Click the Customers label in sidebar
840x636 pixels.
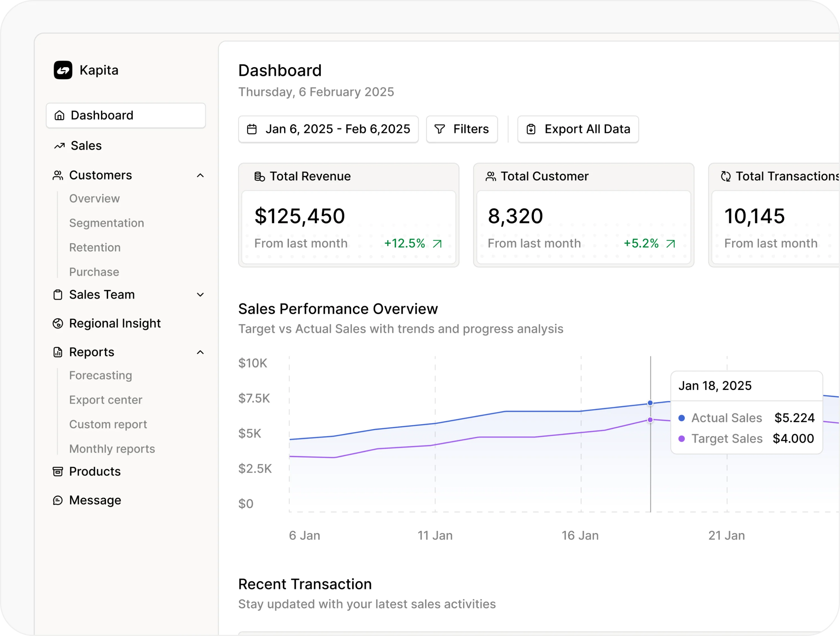coord(101,176)
